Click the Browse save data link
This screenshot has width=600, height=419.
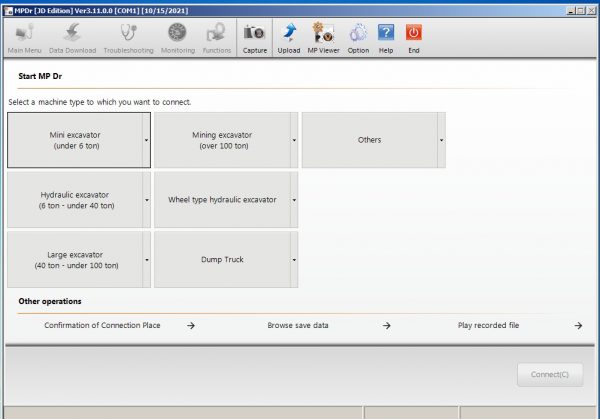tap(298, 325)
